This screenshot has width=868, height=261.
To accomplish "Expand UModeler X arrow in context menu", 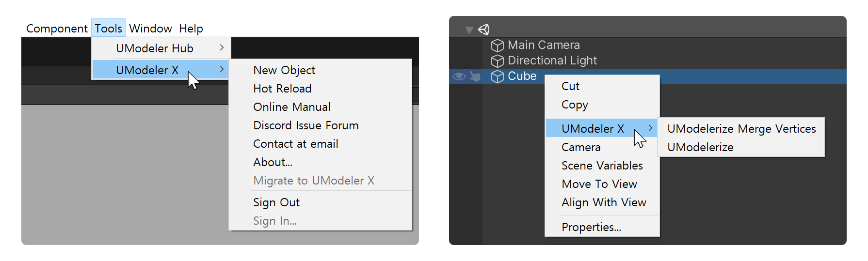I will [650, 128].
